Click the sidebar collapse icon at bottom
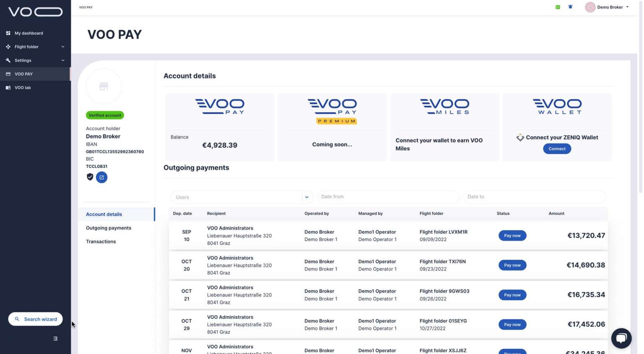This screenshot has height=354, width=644. tap(55, 338)
